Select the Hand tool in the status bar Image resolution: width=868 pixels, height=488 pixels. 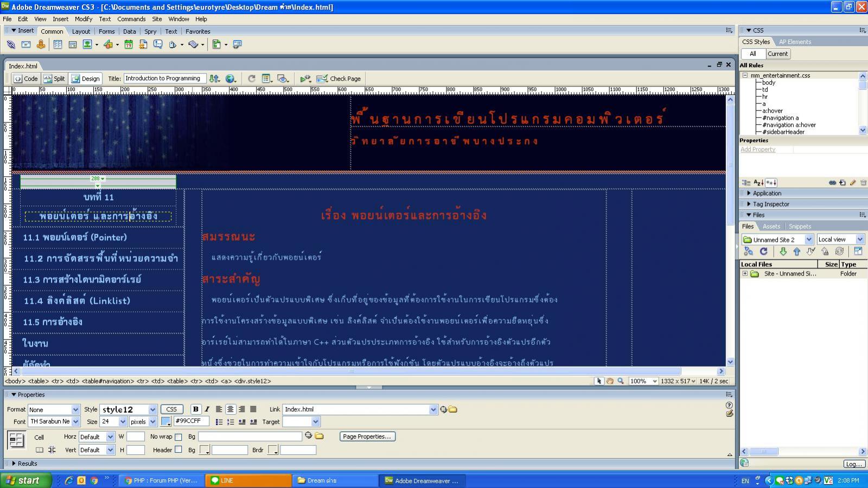[x=610, y=381]
